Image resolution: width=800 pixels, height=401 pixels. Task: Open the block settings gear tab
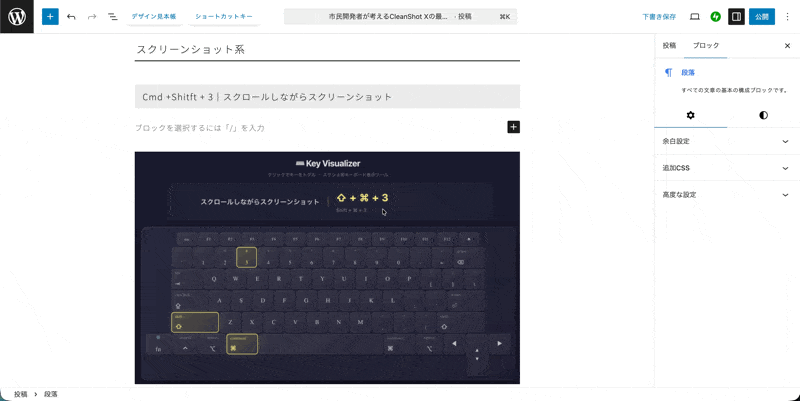[690, 115]
